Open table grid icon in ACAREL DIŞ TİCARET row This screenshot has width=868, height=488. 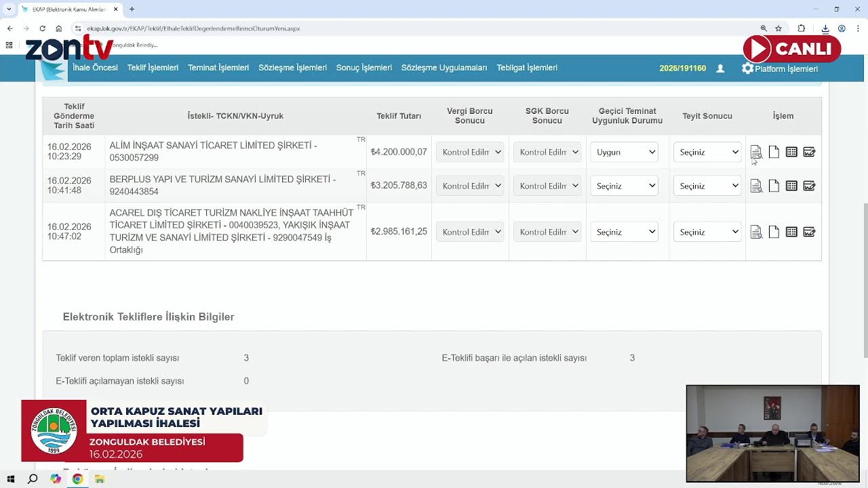pyautogui.click(x=791, y=232)
